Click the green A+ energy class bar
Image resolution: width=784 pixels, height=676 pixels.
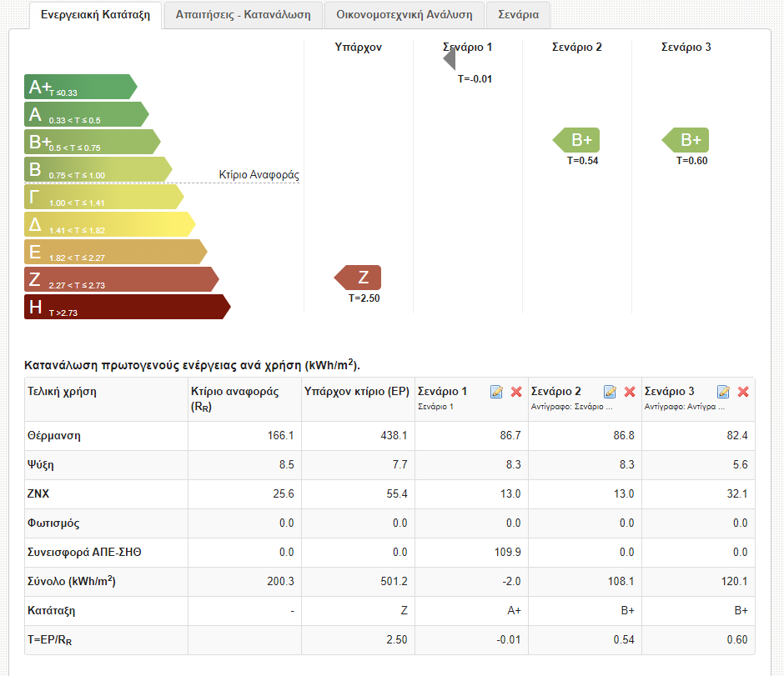tap(79, 87)
